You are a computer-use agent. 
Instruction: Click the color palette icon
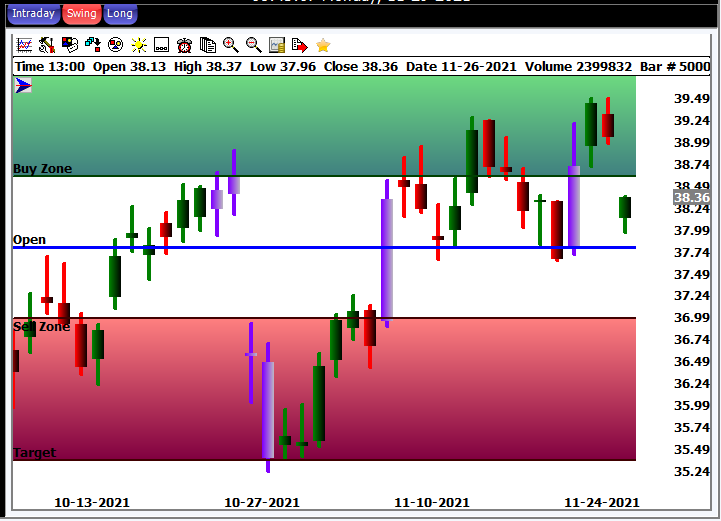(69, 45)
